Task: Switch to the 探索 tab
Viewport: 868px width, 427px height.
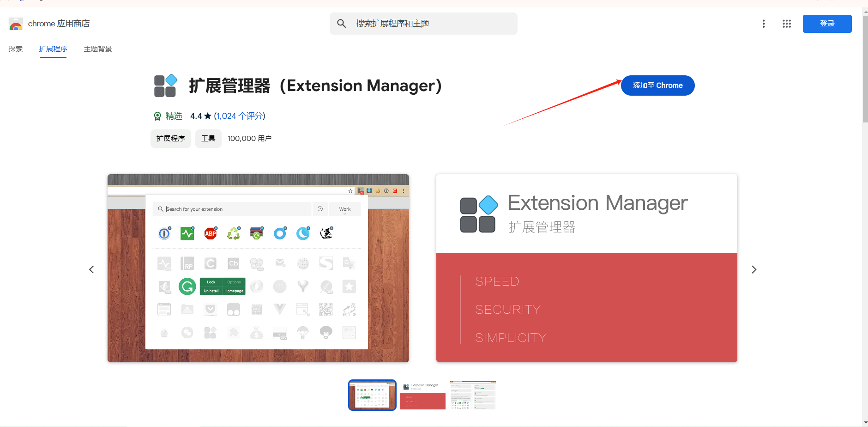Action: tap(16, 49)
